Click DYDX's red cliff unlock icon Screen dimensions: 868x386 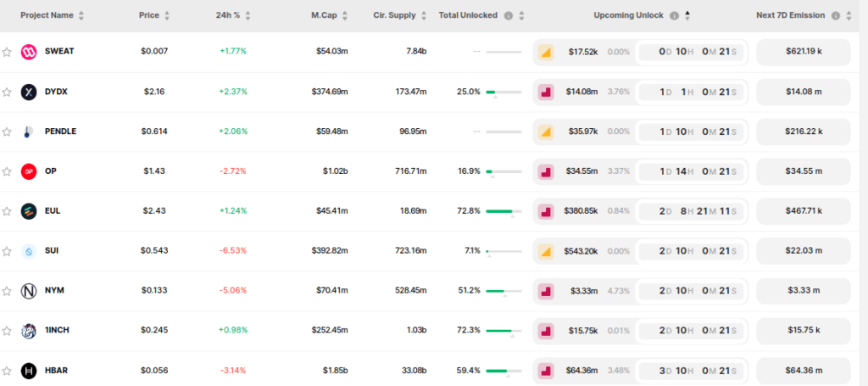click(546, 92)
